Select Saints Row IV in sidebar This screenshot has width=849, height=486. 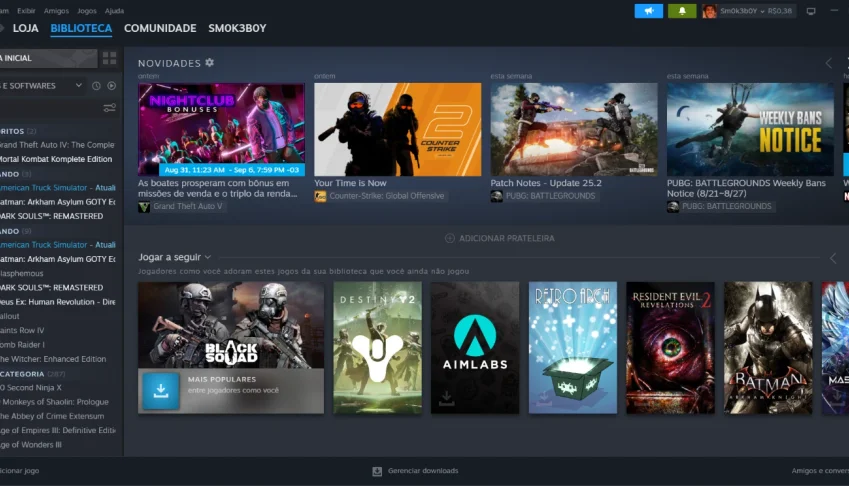pos(22,330)
